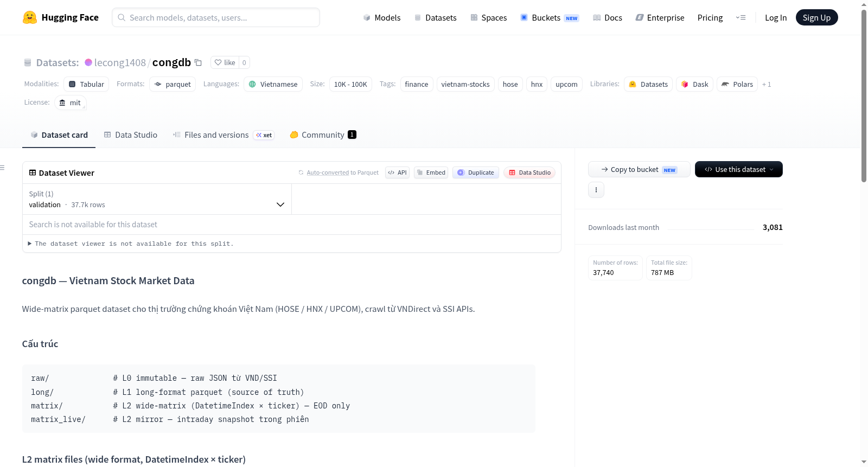Go to Datasets in the navigation bar
This screenshot has width=868, height=467.
[435, 17]
